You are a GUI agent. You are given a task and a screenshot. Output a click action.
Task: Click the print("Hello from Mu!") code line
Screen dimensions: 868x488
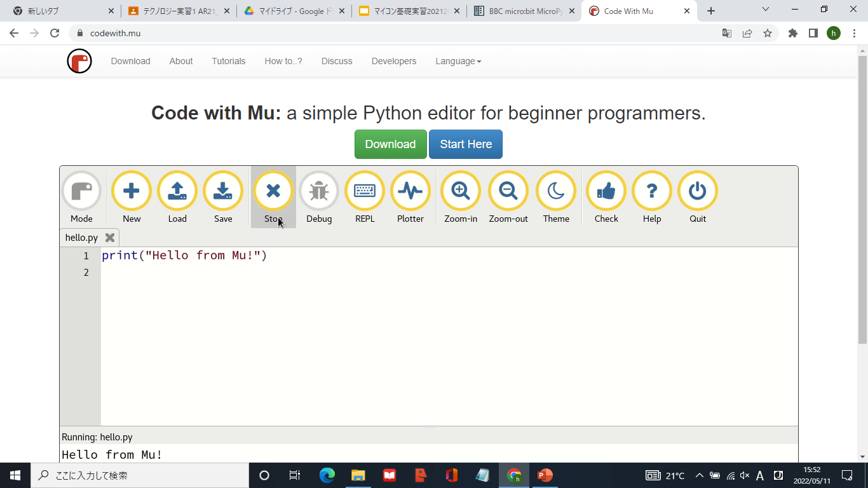coord(184,255)
